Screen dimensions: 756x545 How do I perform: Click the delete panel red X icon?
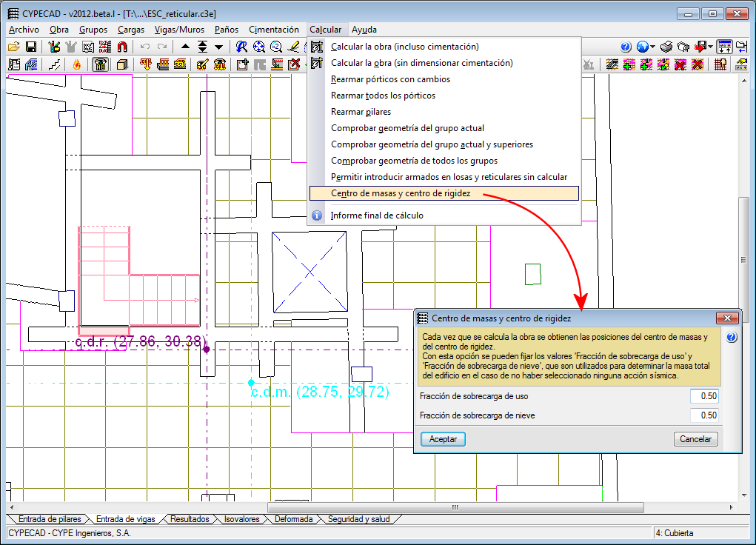tap(294, 64)
